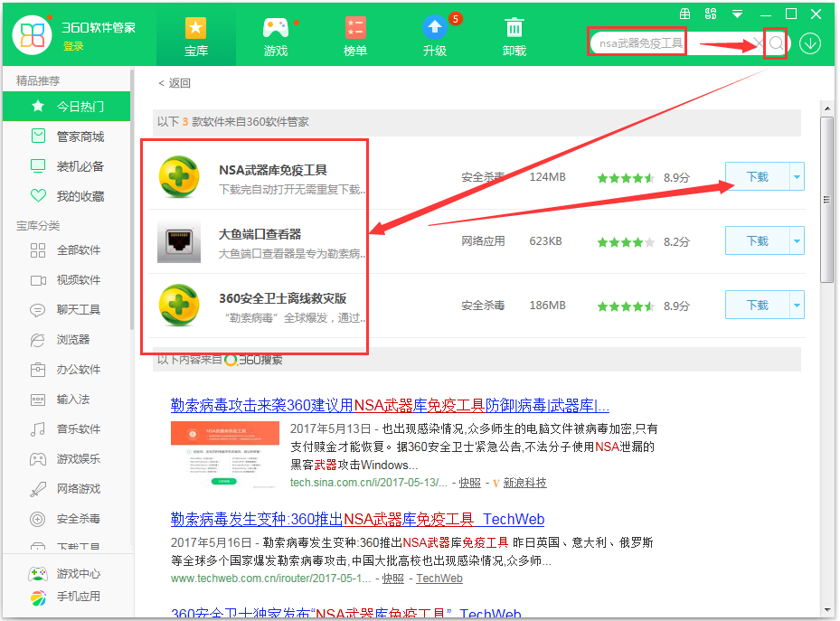
Task: Open the 勒索病毒攻击来袭 search result
Action: (x=390, y=405)
